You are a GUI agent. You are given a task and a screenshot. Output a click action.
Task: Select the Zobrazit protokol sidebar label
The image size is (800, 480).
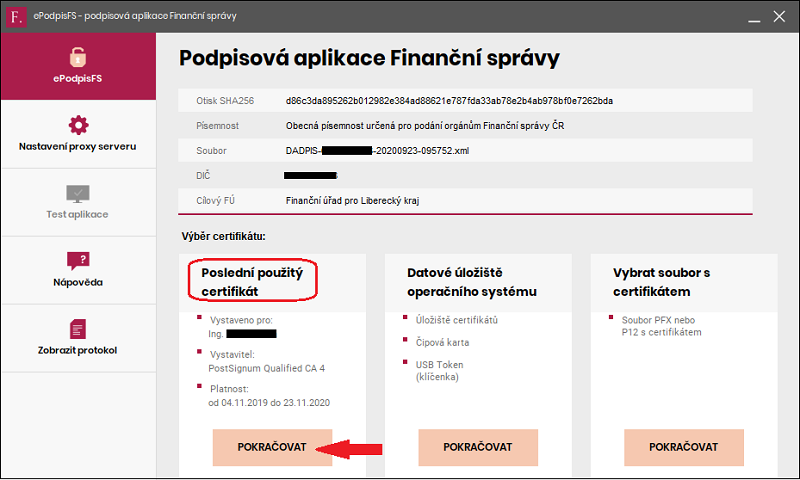78,350
